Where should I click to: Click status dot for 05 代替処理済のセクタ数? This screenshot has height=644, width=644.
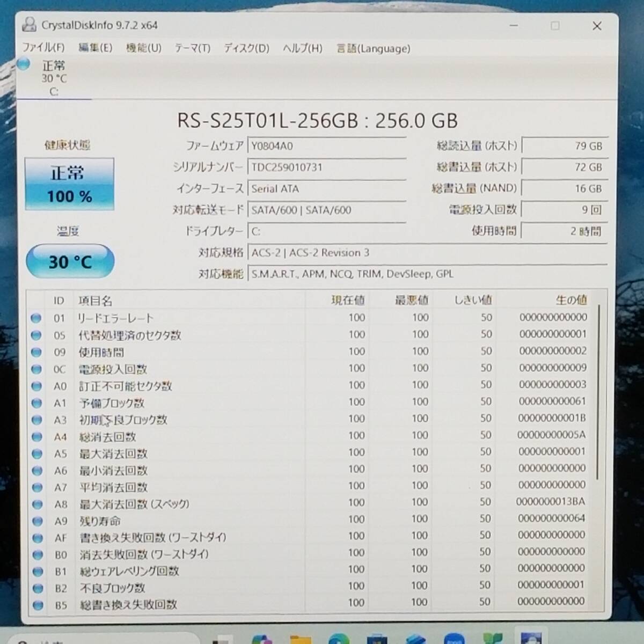(x=36, y=335)
